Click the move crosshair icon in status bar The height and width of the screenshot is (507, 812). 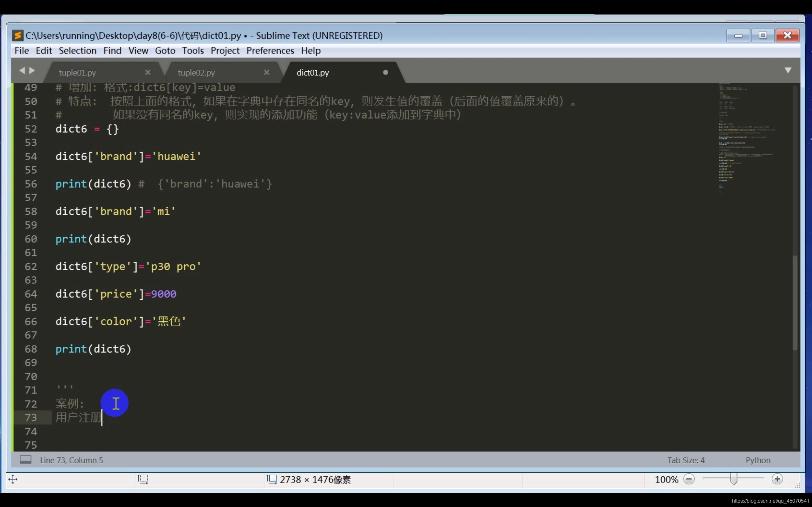pos(13,479)
